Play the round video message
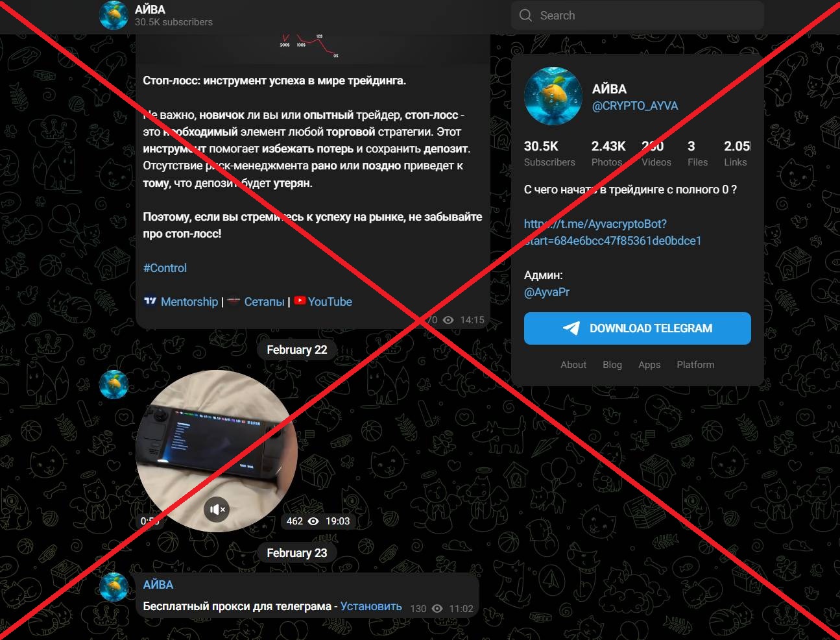The height and width of the screenshot is (640, 840). [x=217, y=451]
